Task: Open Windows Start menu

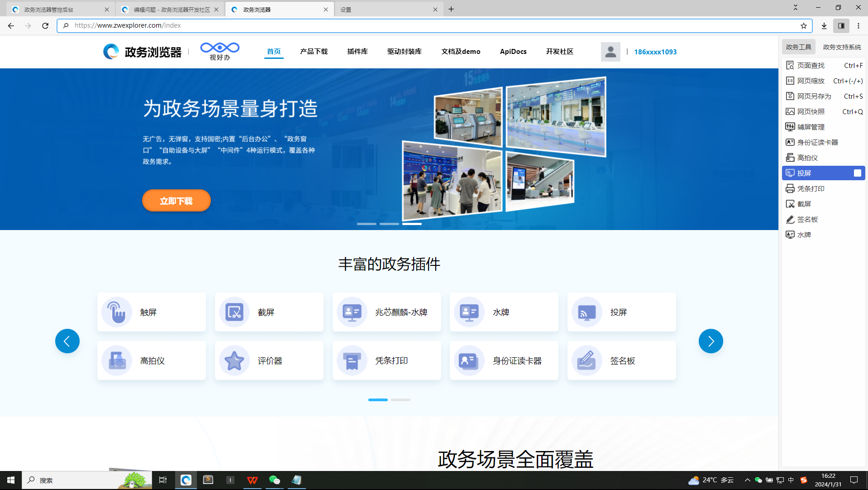Action: point(11,480)
